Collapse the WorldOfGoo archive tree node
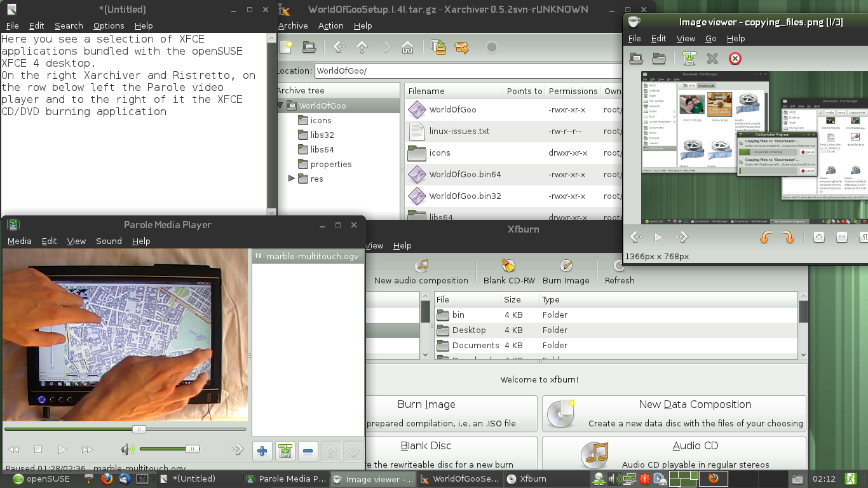This screenshot has width=868, height=488. pos(280,105)
